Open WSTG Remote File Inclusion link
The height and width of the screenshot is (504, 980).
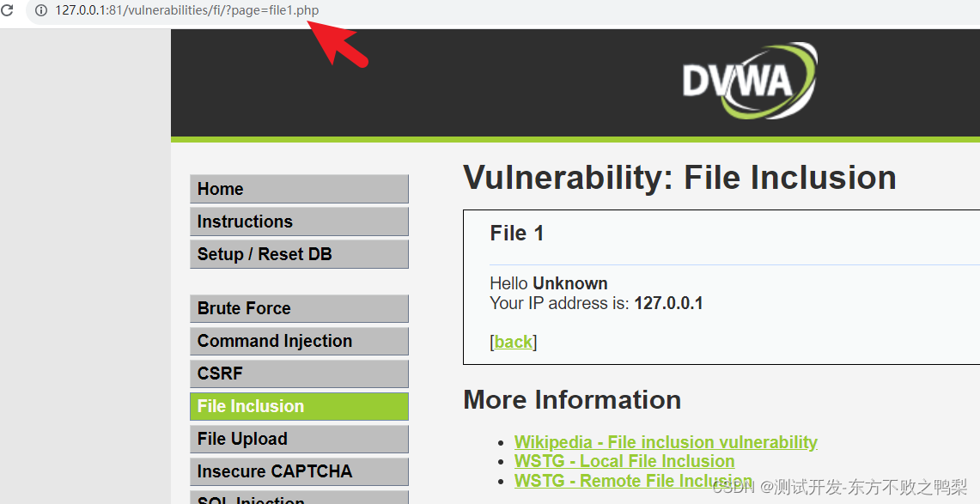pyautogui.click(x=633, y=480)
